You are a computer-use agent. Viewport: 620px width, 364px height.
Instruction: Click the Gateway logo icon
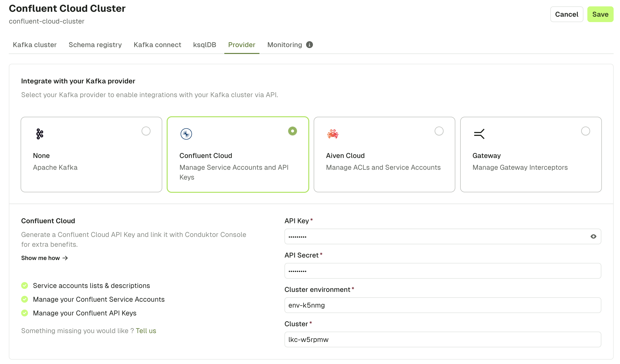[479, 134]
